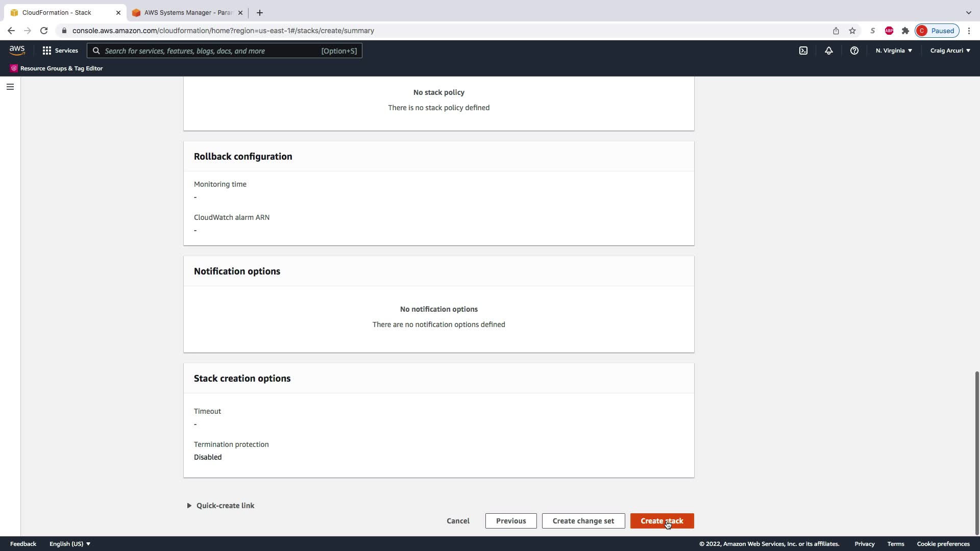Open the Services grid menu
Viewport: 980px width, 551px height.
60,51
